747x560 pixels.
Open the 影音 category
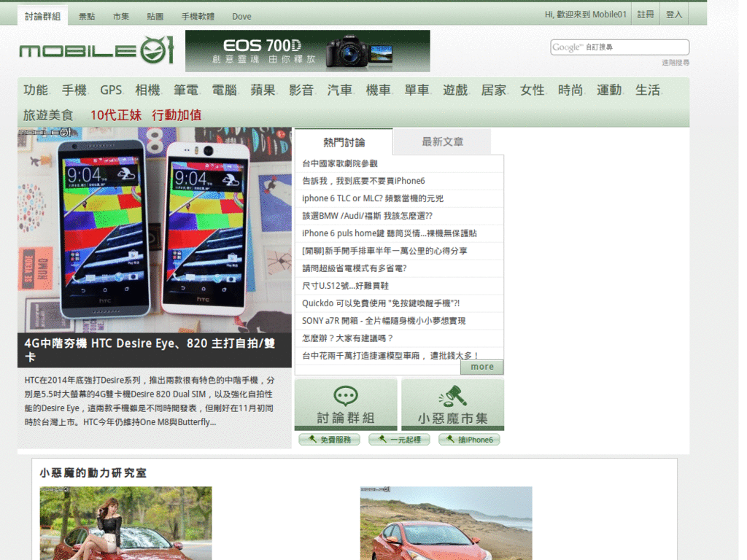pos(301,90)
